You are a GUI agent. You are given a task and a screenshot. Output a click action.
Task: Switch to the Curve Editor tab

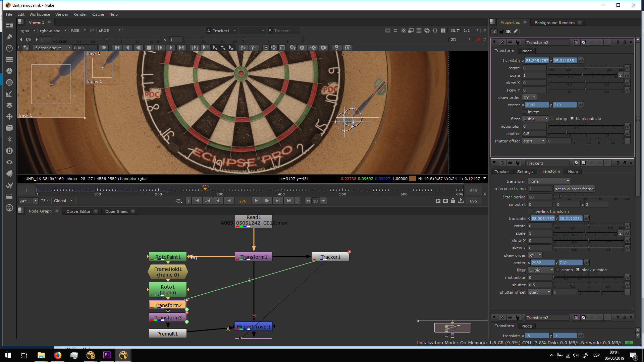(78, 211)
